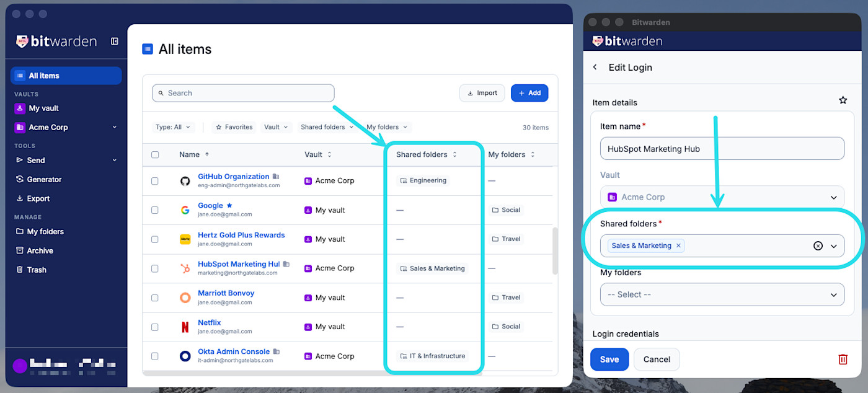Expand the Acme Corp chevron in the sidebar
Viewport: 868px width, 393px height.
point(114,127)
